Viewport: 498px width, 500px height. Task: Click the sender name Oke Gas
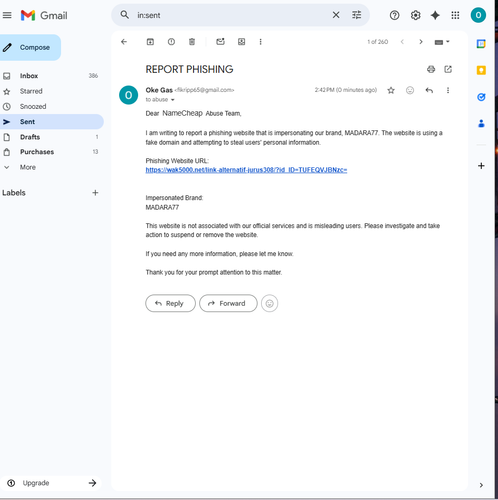[159, 90]
